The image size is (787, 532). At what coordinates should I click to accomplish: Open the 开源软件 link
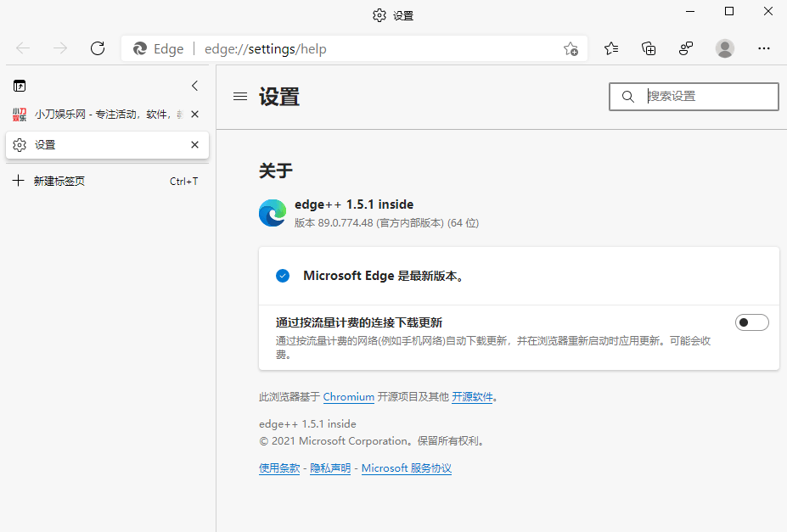tap(472, 396)
